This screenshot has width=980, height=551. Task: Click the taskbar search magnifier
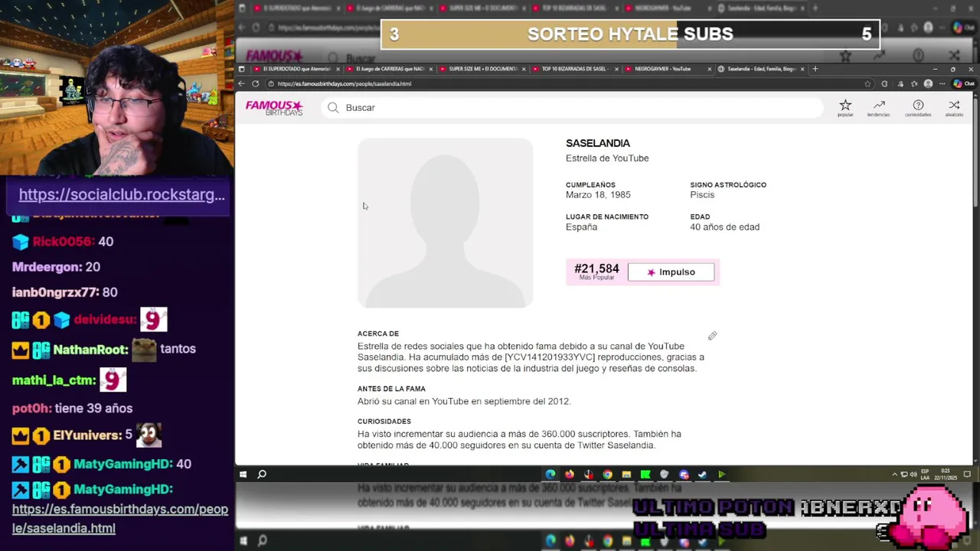point(262,474)
